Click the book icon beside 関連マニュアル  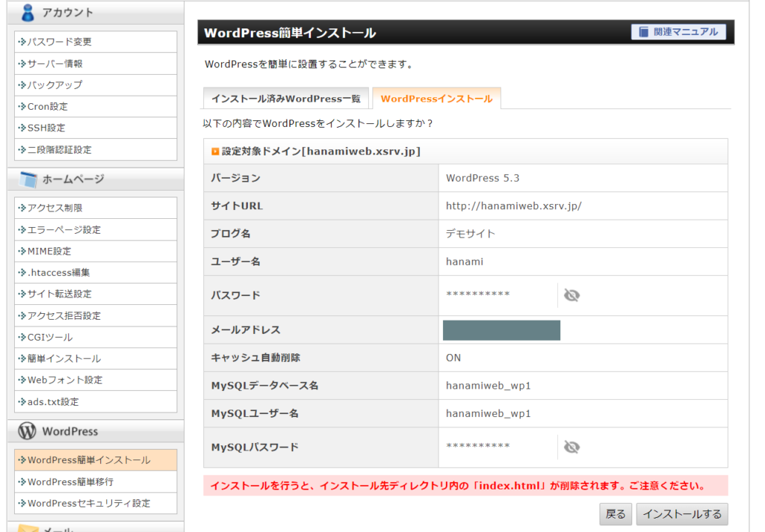pos(643,31)
